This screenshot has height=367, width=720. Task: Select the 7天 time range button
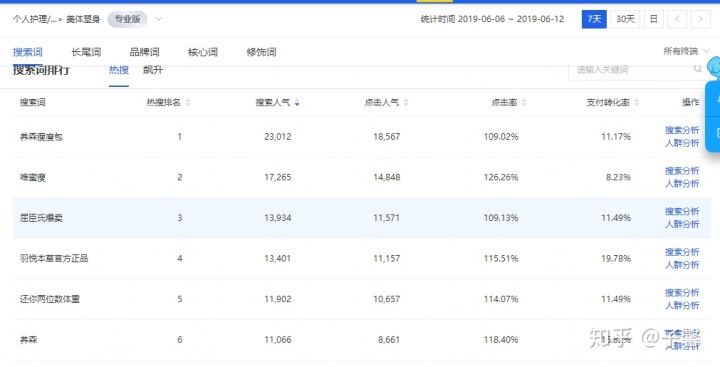pos(594,19)
